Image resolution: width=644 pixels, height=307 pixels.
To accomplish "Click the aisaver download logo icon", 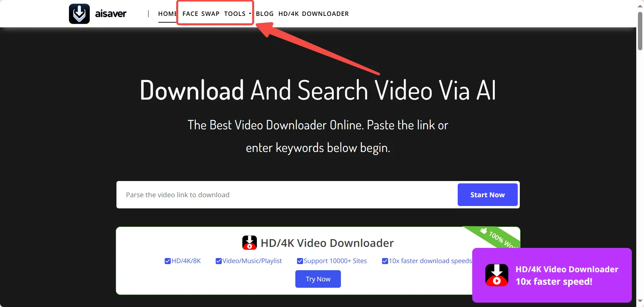I will (x=79, y=14).
